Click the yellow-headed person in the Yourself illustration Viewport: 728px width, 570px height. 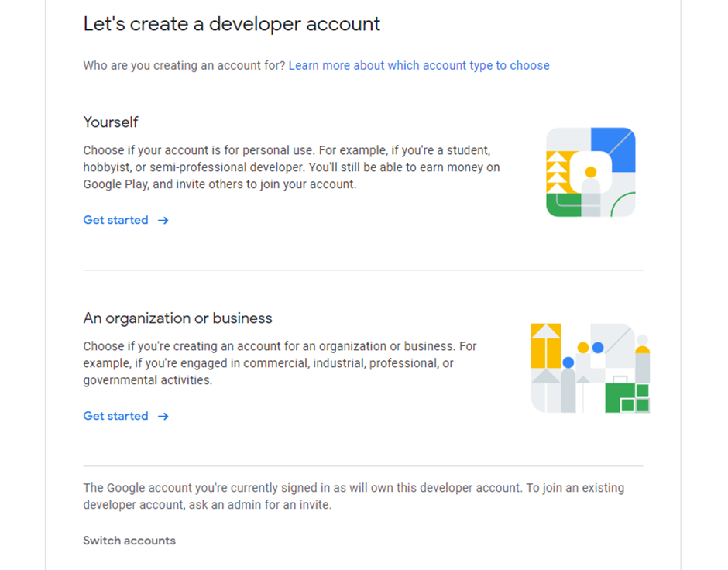coord(591,186)
